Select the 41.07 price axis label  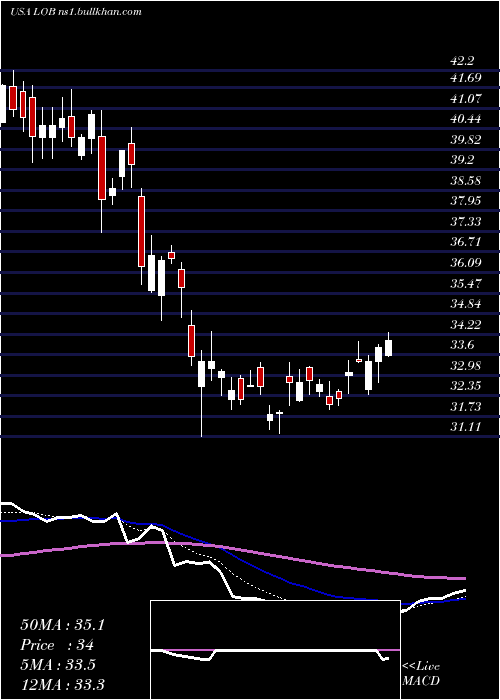(x=466, y=99)
